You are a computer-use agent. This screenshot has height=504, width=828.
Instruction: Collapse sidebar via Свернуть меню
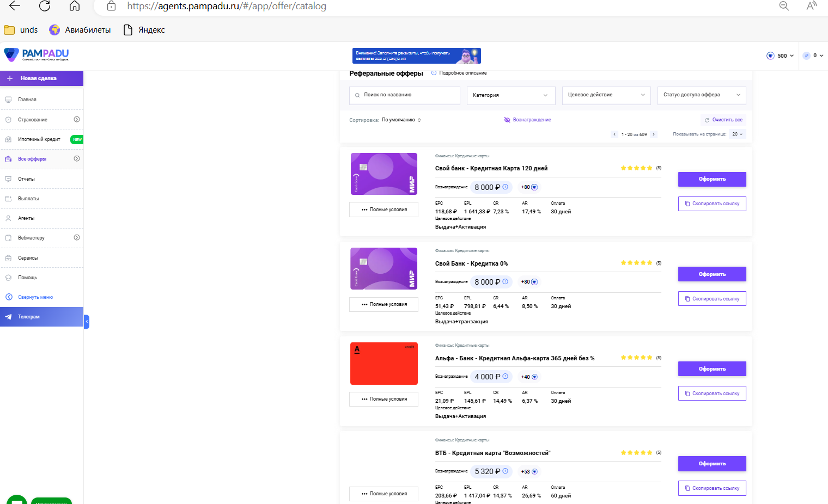point(35,297)
